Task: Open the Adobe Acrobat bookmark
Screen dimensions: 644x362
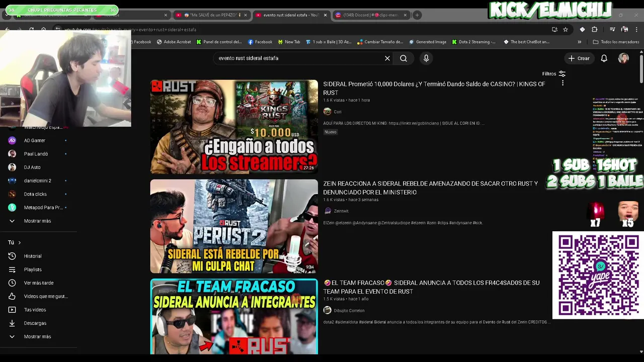Action: coord(174,42)
